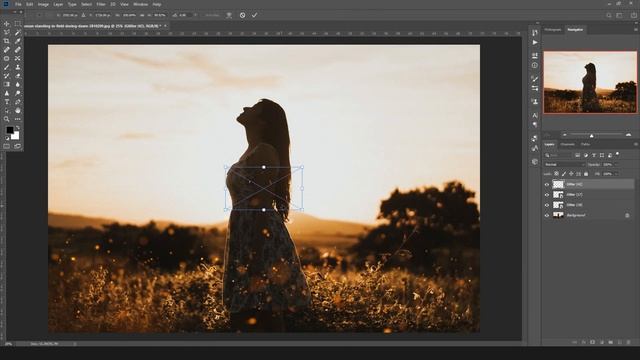
Task: Select the Crop tool
Action: point(7,41)
